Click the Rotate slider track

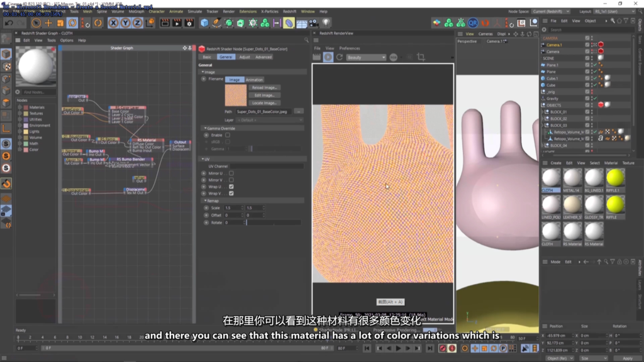pos(274,222)
